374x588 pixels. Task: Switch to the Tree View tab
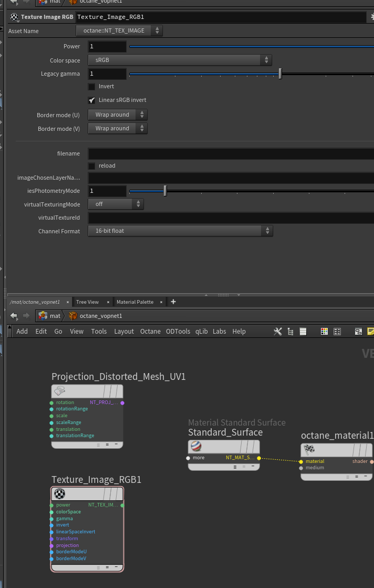tap(87, 302)
